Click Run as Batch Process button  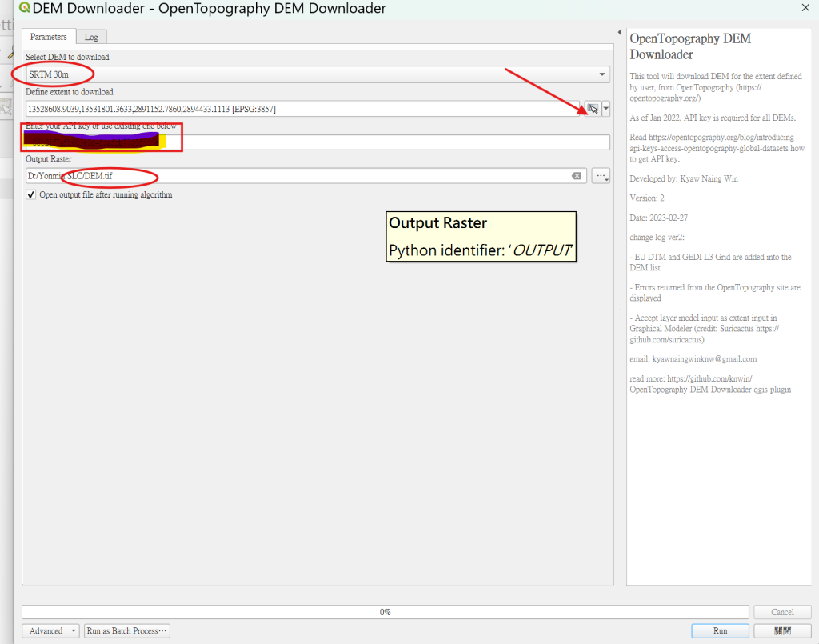coord(126,631)
